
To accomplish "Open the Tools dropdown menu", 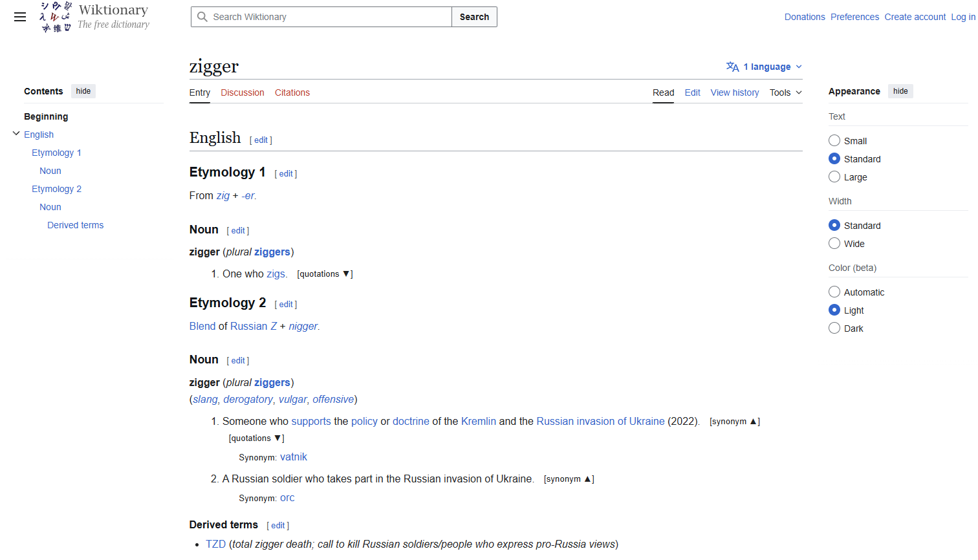I will pyautogui.click(x=786, y=92).
